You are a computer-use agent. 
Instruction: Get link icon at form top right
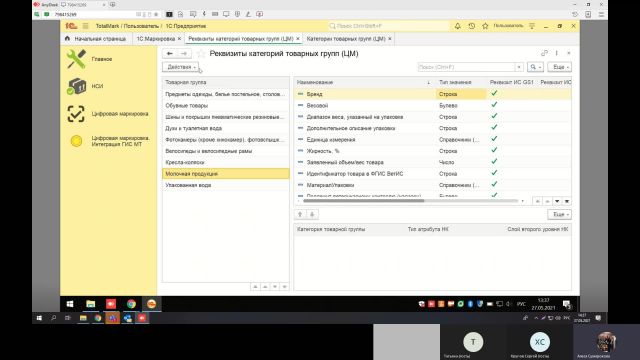(x=544, y=53)
